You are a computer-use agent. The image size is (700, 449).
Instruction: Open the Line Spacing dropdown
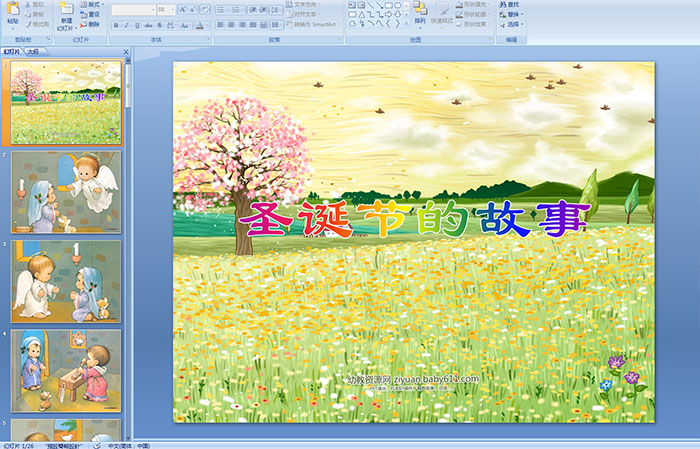[277, 10]
